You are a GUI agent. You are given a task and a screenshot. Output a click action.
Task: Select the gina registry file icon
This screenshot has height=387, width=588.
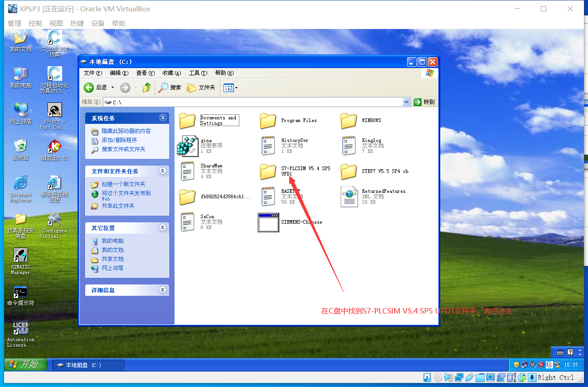[187, 146]
